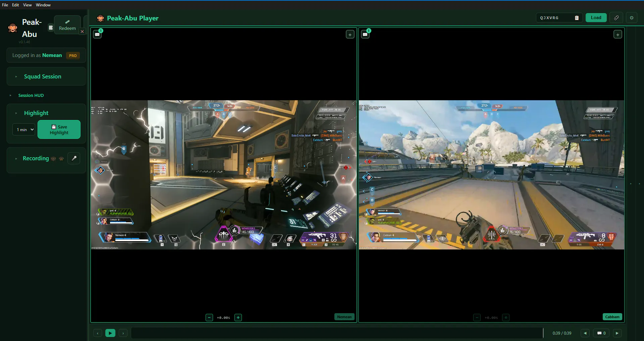Click the Nemean video +0.00s offset value
The image size is (644, 341).
pyautogui.click(x=224, y=318)
